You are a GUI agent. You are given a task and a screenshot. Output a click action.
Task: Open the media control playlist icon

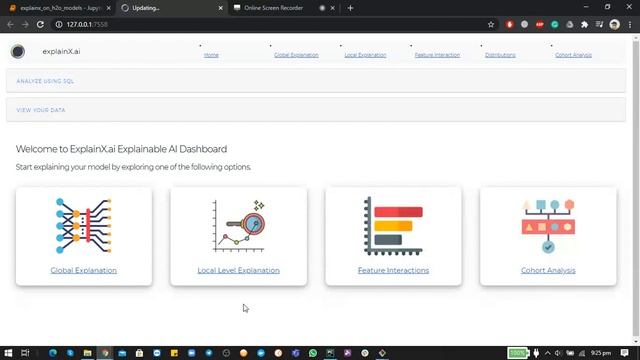599,24
